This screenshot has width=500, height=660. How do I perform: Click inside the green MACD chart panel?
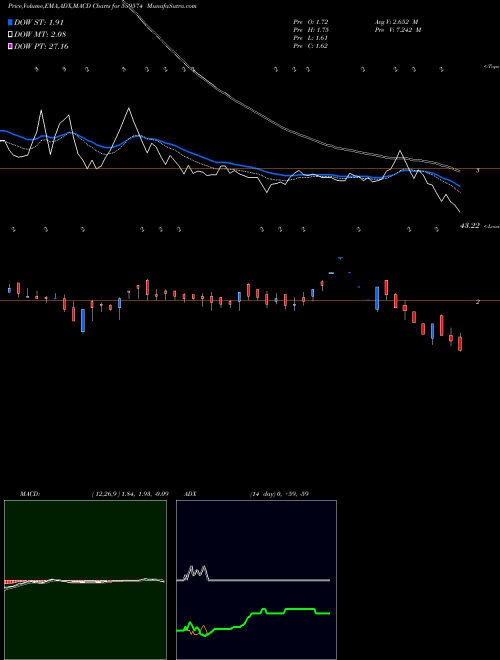coord(85,580)
